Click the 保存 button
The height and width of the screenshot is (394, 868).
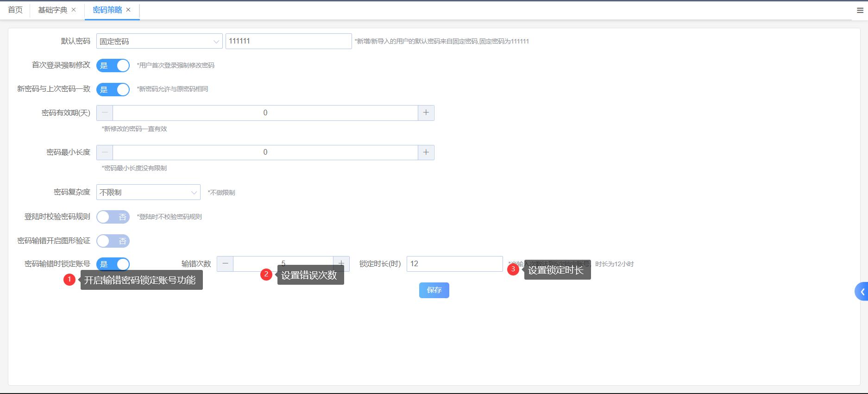click(x=434, y=290)
